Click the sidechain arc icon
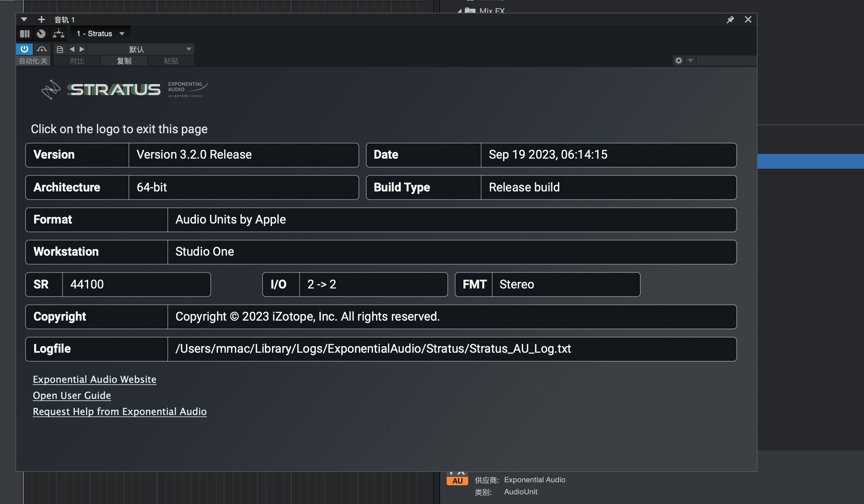Screen dimensions: 864x504 [x=42, y=49]
